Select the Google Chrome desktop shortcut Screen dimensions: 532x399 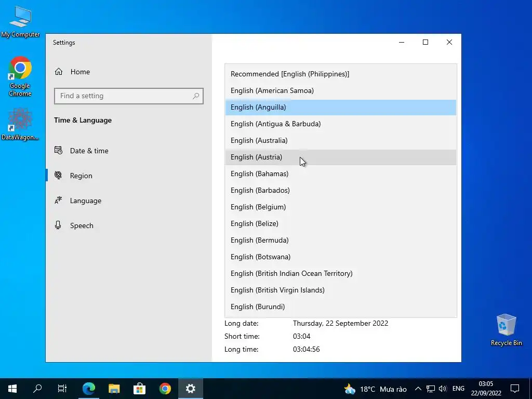pos(20,77)
